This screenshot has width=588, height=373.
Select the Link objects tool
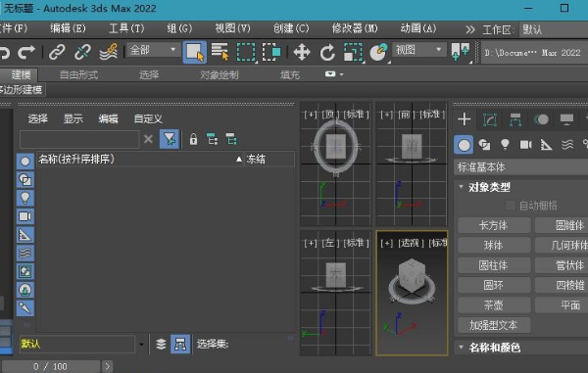click(x=57, y=52)
